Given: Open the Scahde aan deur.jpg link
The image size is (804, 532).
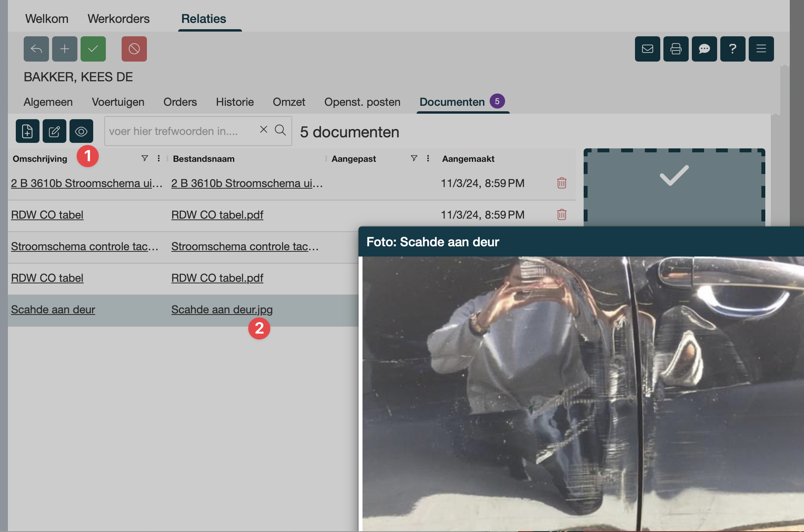Looking at the screenshot, I should pyautogui.click(x=222, y=309).
